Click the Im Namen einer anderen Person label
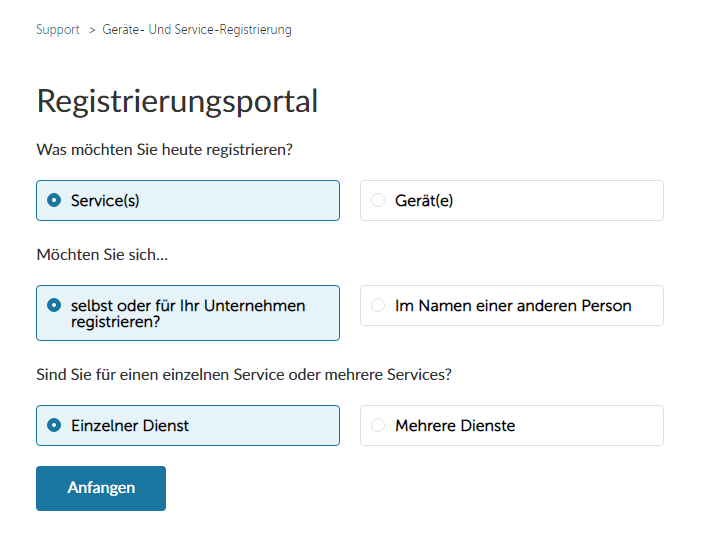 click(513, 306)
